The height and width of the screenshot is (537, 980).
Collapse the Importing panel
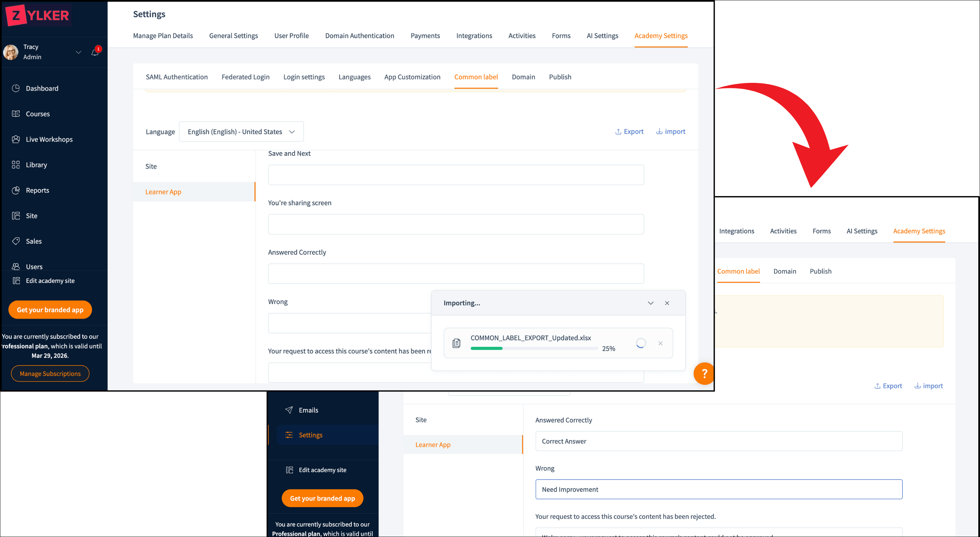650,303
